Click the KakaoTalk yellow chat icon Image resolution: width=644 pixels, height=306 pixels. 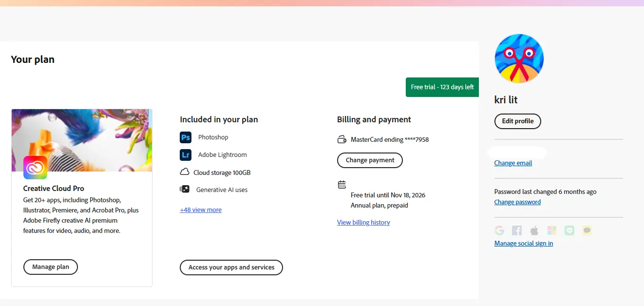click(587, 231)
